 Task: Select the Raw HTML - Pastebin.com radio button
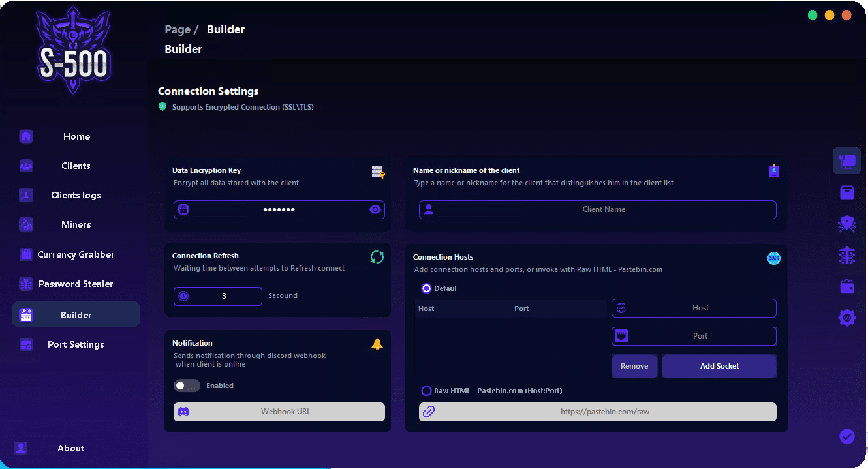(427, 391)
